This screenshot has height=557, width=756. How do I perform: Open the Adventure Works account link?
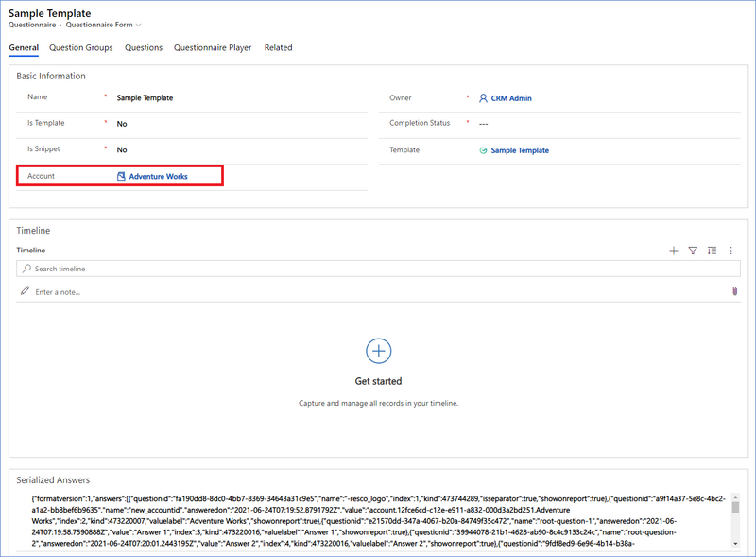coord(158,176)
